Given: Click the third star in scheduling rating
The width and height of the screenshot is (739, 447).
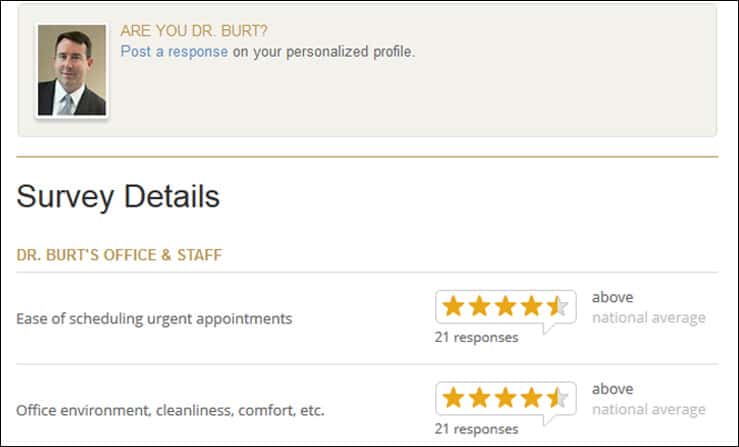Looking at the screenshot, I should click(506, 306).
